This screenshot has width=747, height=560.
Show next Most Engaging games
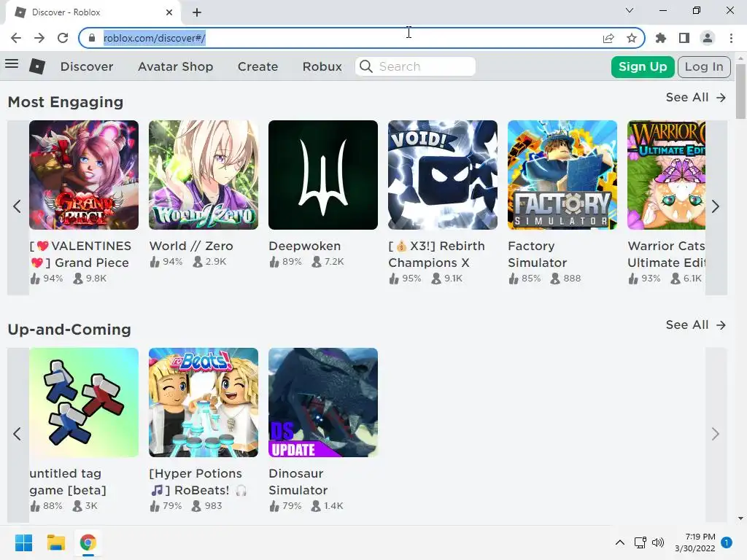[x=716, y=206]
